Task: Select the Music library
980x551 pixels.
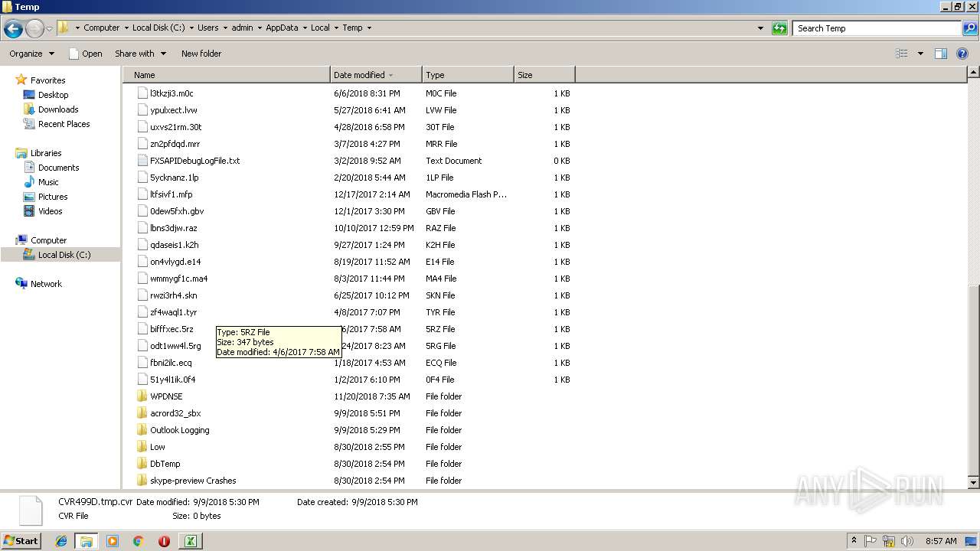Action: tap(48, 182)
